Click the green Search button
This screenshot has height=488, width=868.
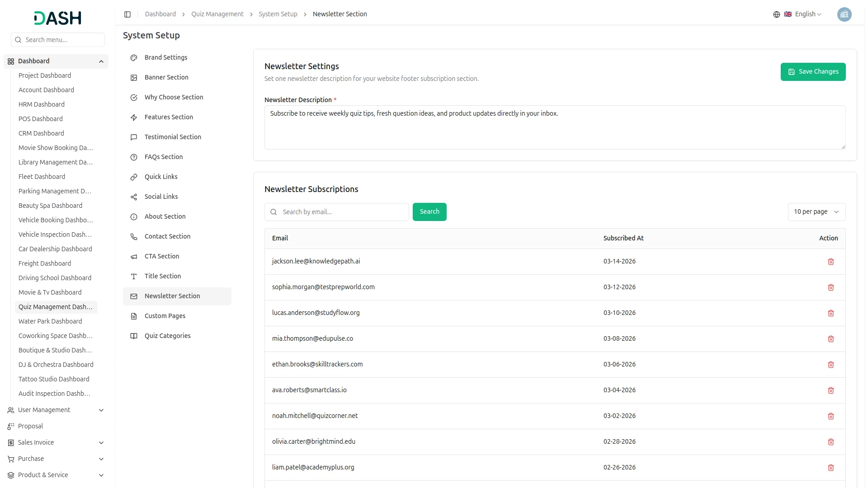click(429, 212)
